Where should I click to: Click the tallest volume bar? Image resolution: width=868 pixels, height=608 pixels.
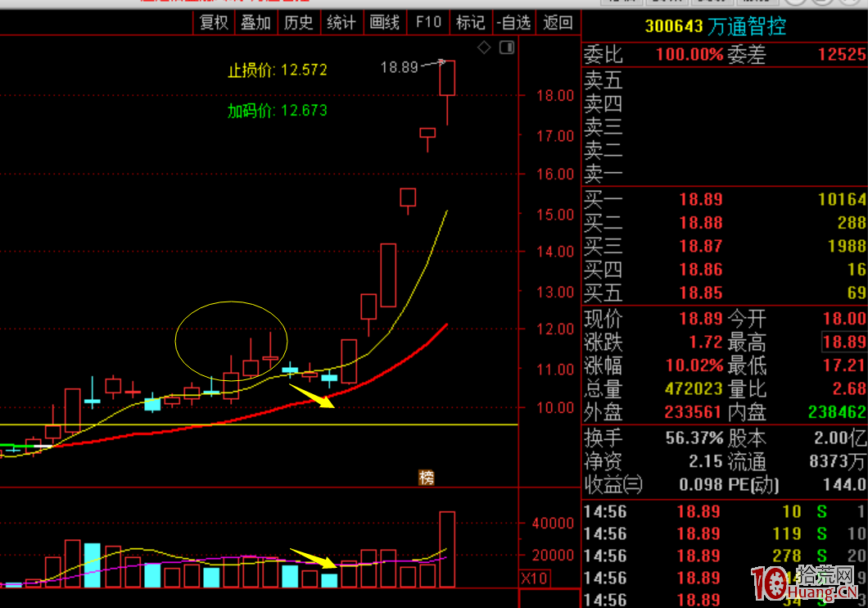point(447,549)
